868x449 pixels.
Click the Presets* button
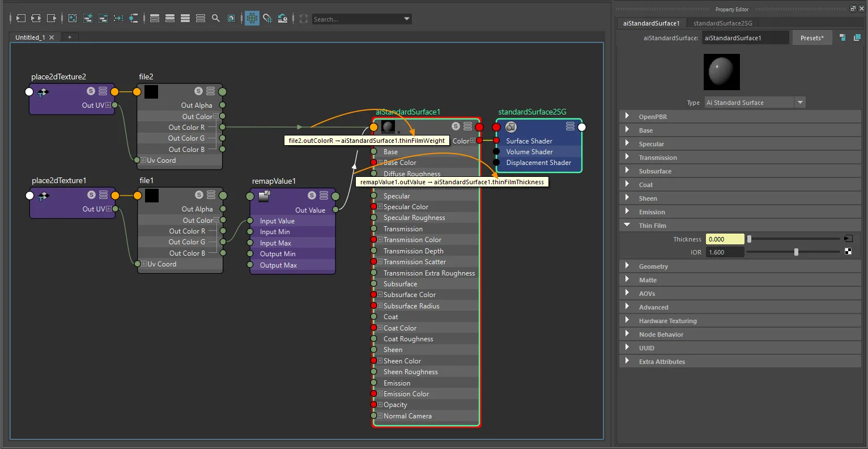coord(812,38)
